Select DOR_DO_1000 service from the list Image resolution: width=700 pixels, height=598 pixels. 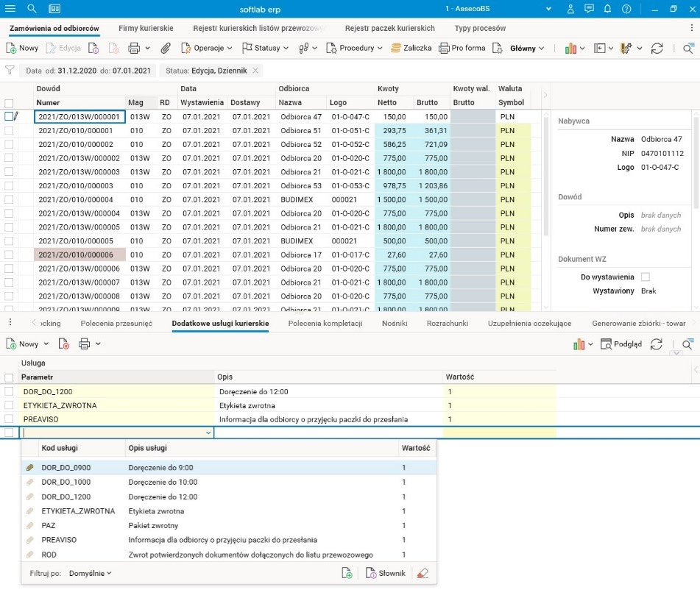click(66, 482)
